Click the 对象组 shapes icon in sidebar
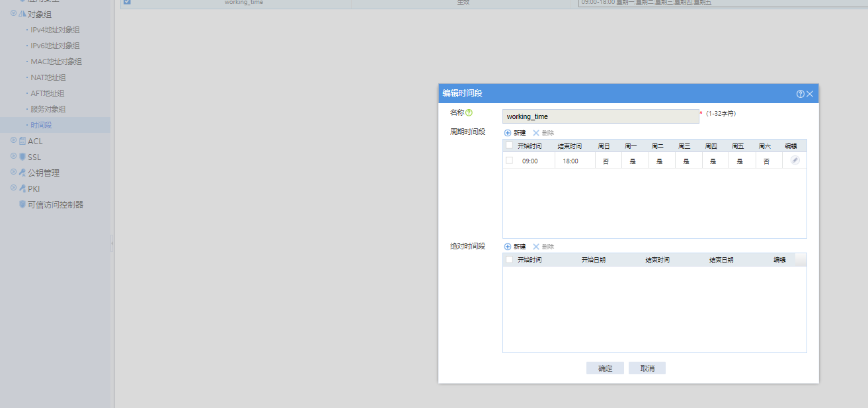868x408 pixels. pos(22,14)
